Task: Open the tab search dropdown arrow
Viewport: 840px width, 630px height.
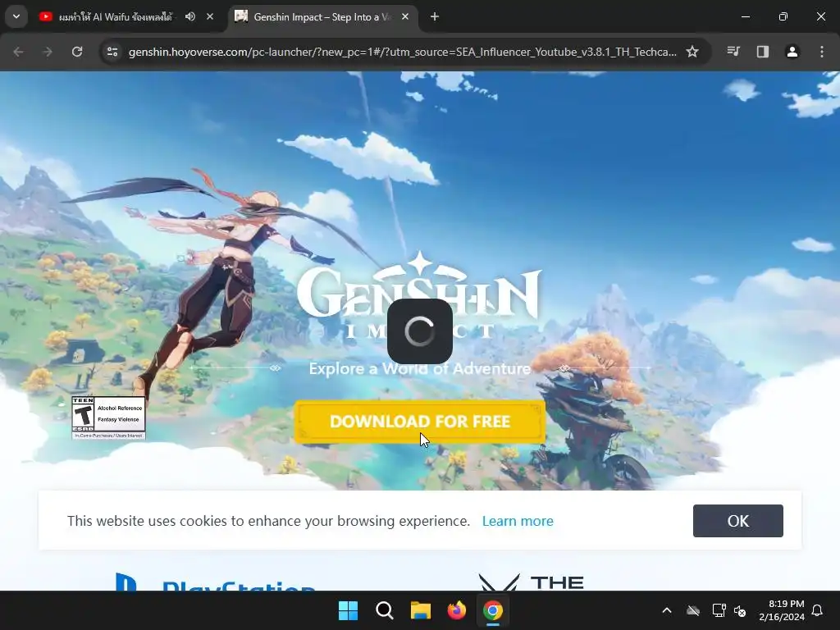Action: 16,16
